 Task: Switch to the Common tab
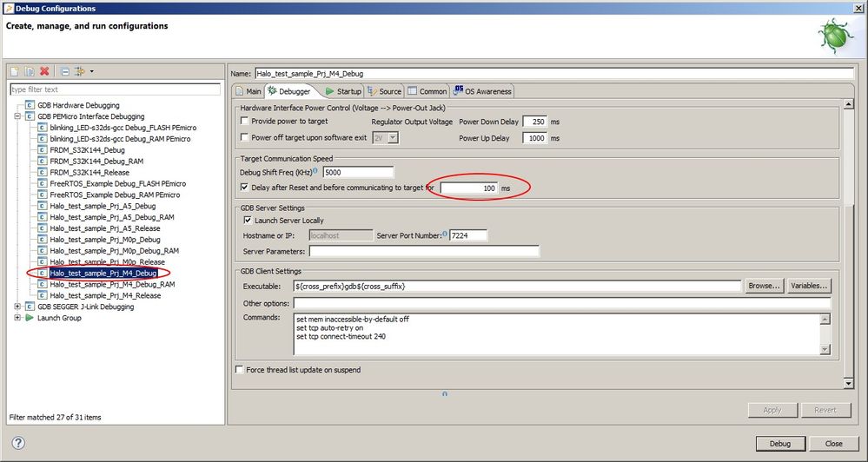pos(427,91)
